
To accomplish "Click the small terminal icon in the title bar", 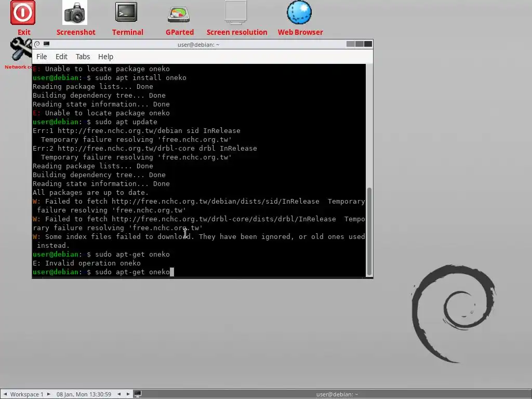I will pyautogui.click(x=46, y=44).
